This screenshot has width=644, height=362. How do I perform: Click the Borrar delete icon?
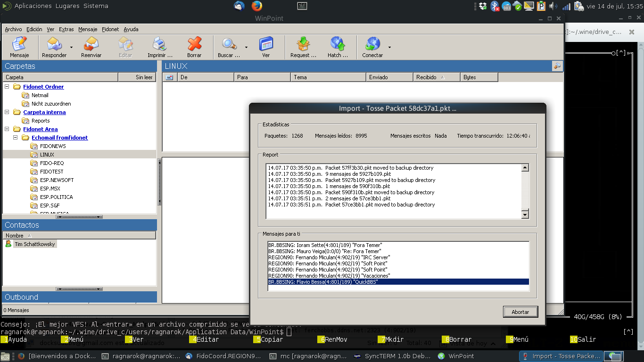194,44
